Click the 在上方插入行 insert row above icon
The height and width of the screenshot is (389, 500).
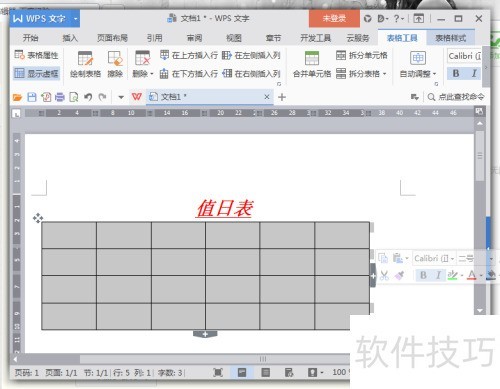[164, 55]
